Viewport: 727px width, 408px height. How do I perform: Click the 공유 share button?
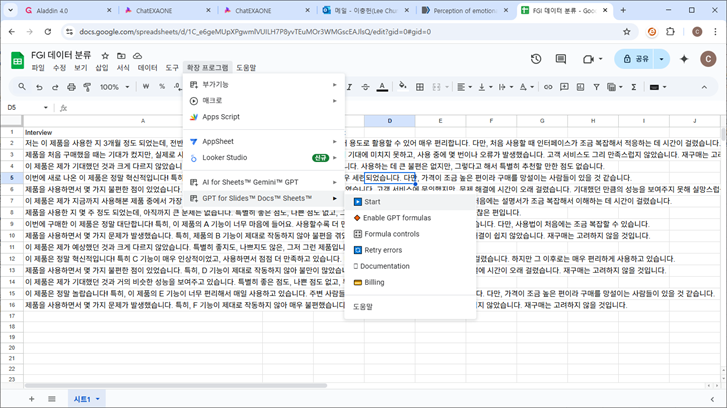click(636, 59)
